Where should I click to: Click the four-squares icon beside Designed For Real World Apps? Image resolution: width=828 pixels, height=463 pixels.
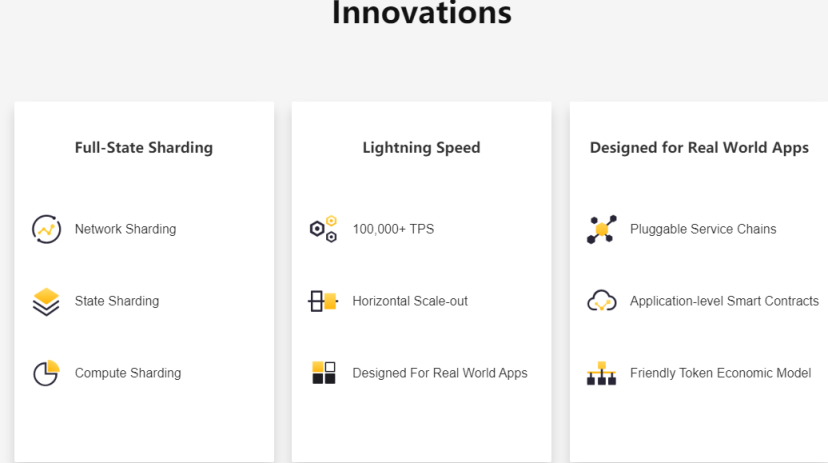pyautogui.click(x=324, y=373)
